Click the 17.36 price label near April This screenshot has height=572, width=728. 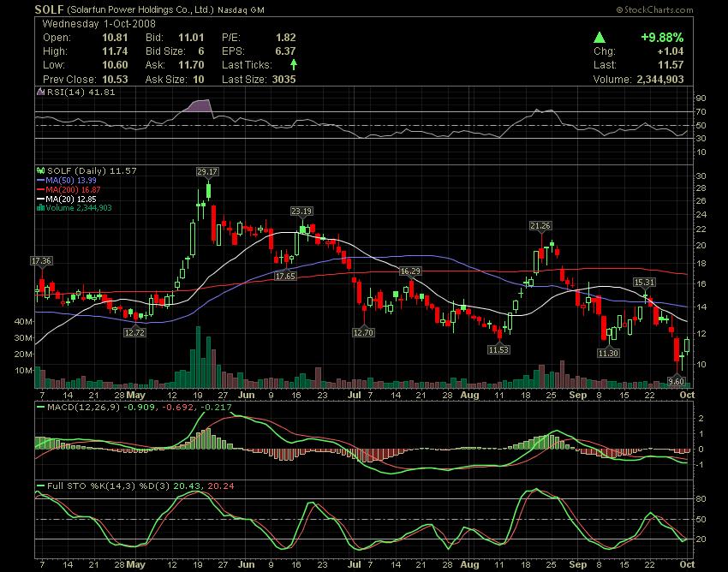41,261
